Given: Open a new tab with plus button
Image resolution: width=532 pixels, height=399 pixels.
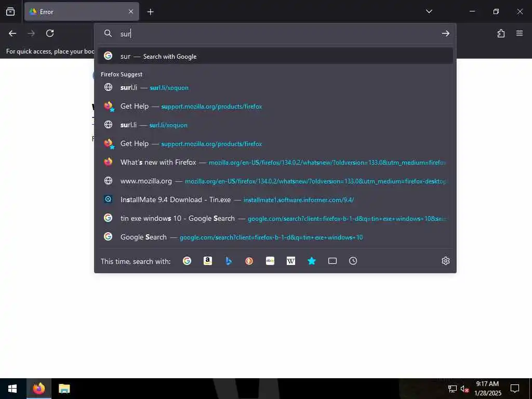Looking at the screenshot, I should click(x=150, y=12).
